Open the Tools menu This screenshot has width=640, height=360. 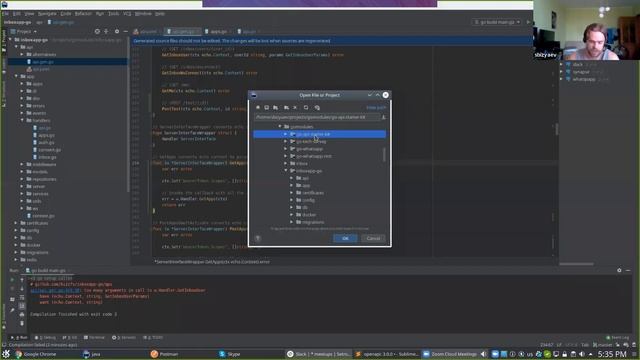point(113,13)
